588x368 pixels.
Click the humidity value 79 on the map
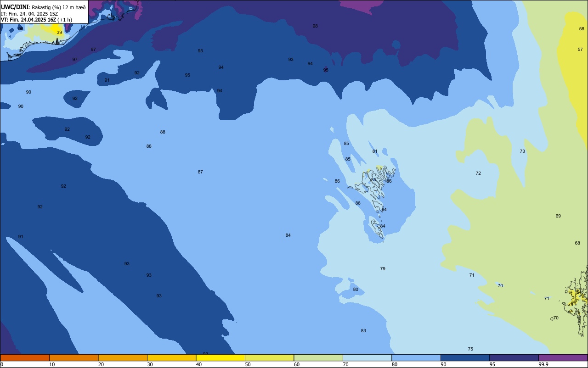pos(383,269)
